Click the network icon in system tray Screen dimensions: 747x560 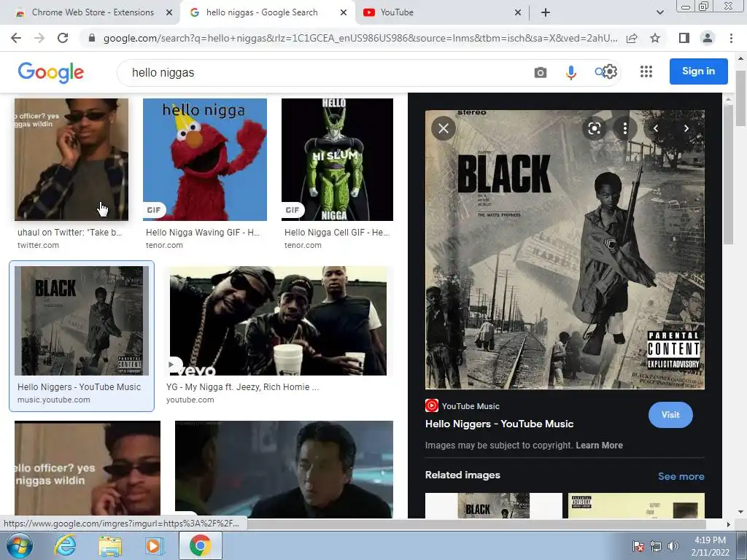[656, 546]
